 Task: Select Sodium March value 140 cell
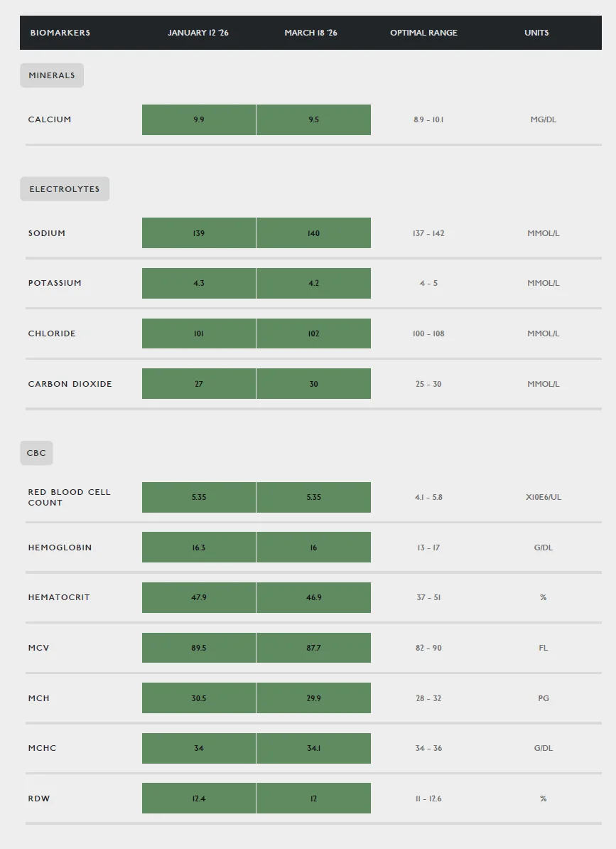click(313, 233)
